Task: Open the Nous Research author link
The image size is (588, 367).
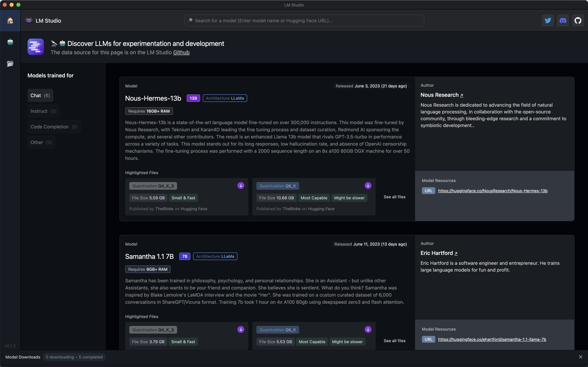Action: (x=442, y=95)
